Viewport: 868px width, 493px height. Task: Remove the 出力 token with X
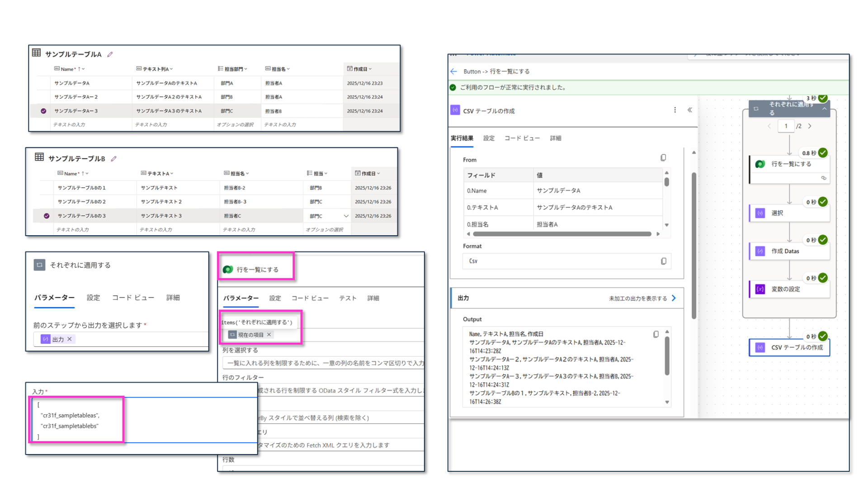click(70, 339)
